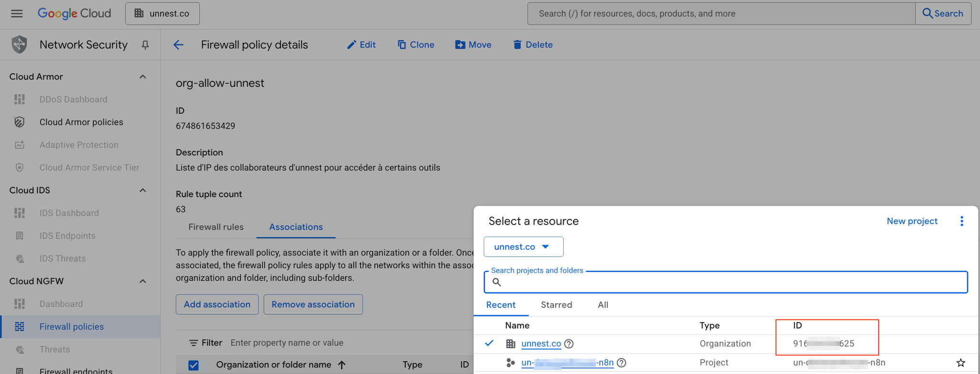This screenshot has width=980, height=374.
Task: Click the Move policy button
Action: coord(473,45)
